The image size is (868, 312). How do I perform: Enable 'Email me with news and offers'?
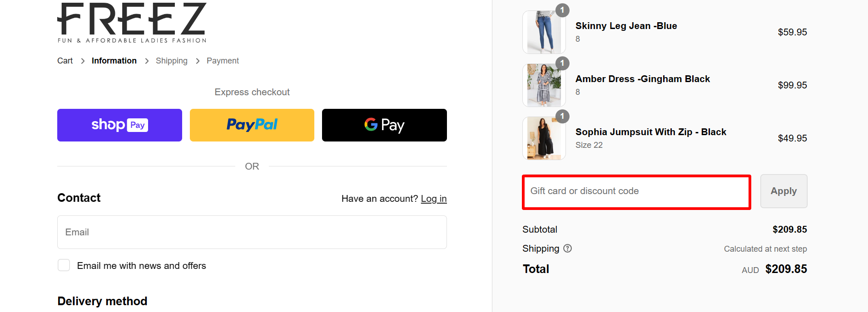(x=64, y=265)
